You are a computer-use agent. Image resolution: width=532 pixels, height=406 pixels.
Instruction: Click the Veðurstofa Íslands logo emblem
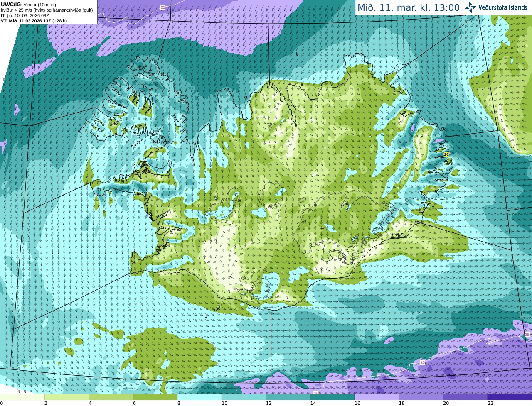[470, 7]
